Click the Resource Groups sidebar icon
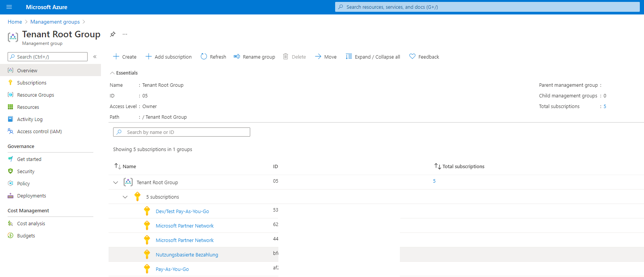The width and height of the screenshot is (644, 277). pyautogui.click(x=11, y=95)
